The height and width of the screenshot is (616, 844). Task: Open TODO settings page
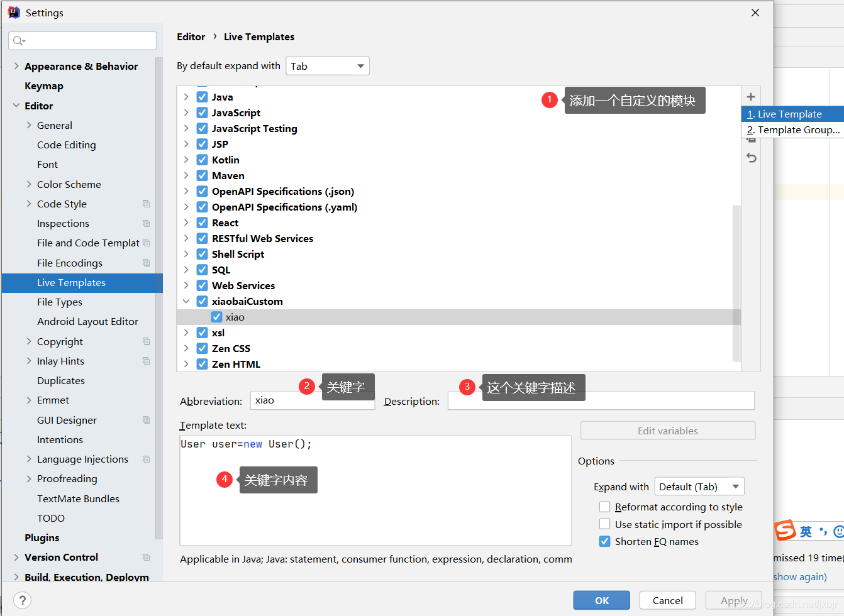click(x=51, y=518)
